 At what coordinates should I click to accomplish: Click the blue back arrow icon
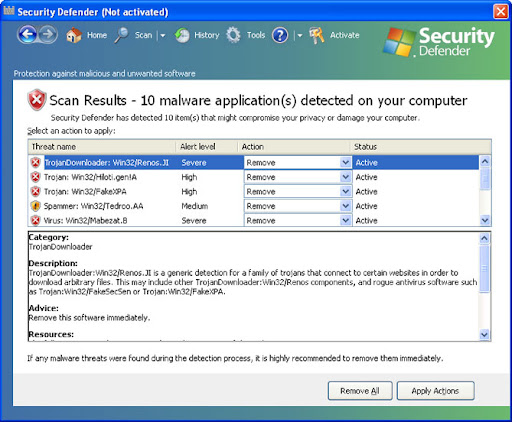(x=27, y=34)
